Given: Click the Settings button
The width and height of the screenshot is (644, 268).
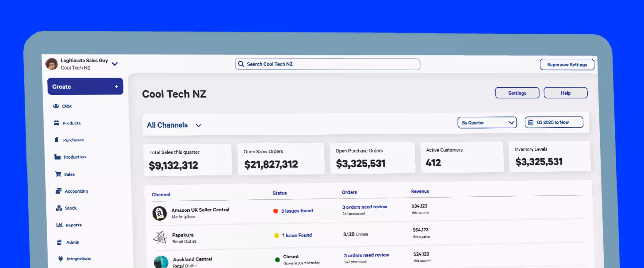Looking at the screenshot, I should [517, 93].
